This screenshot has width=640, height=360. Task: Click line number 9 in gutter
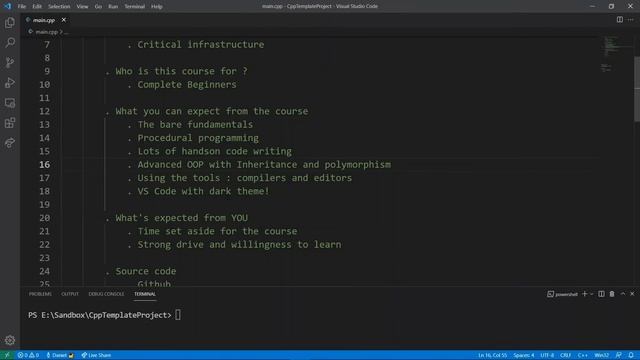[47, 71]
